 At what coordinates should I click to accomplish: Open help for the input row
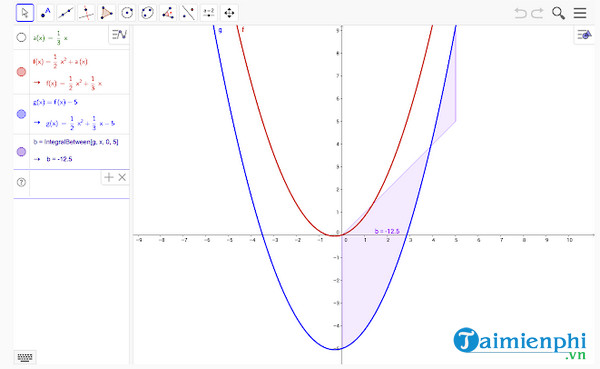(21, 182)
